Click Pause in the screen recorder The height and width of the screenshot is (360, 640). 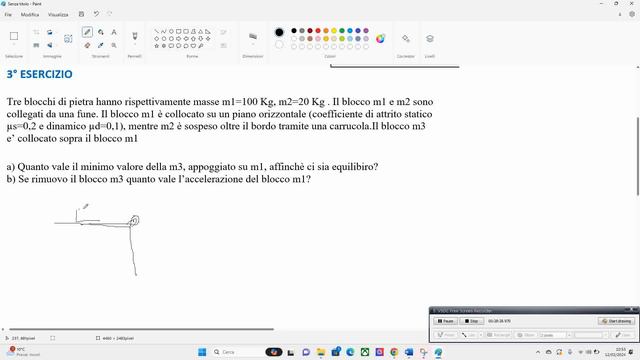pos(445,321)
